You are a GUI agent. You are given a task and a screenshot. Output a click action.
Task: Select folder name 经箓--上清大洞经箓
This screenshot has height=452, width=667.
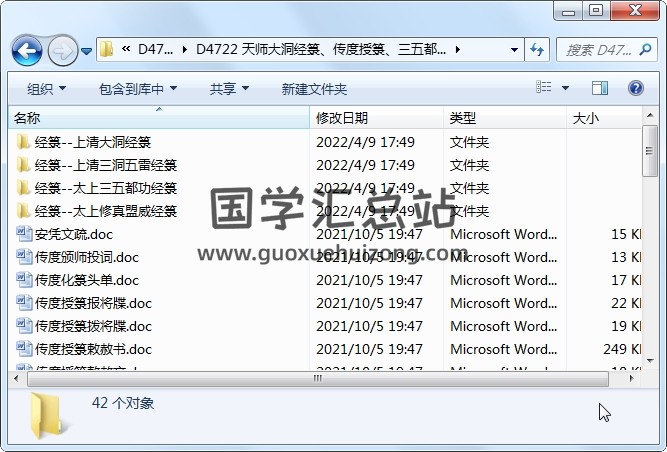tap(93, 142)
